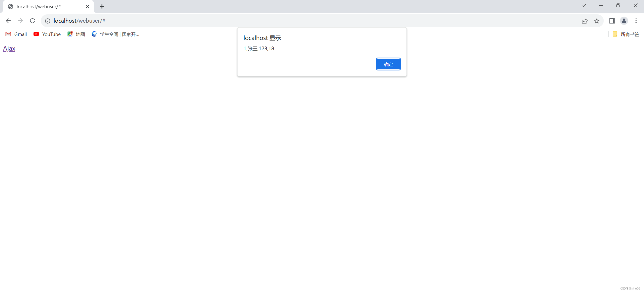Toggle the browser side panel
644x292 pixels.
[x=612, y=21]
